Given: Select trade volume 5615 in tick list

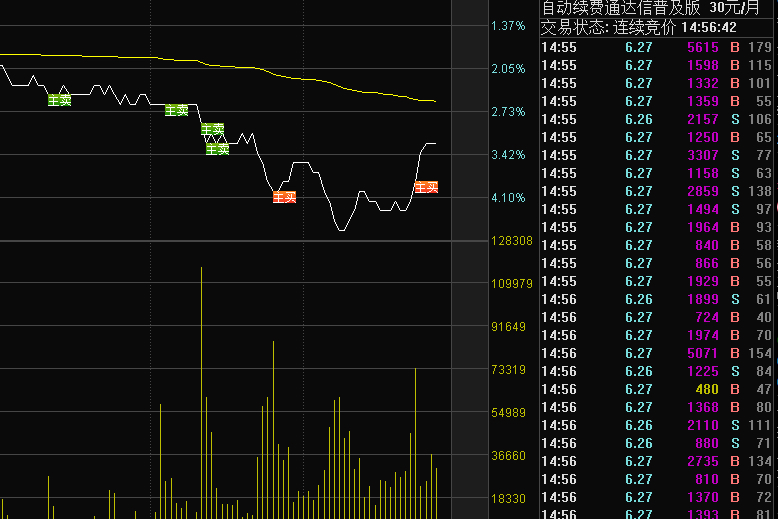Looking at the screenshot, I should [x=703, y=47].
